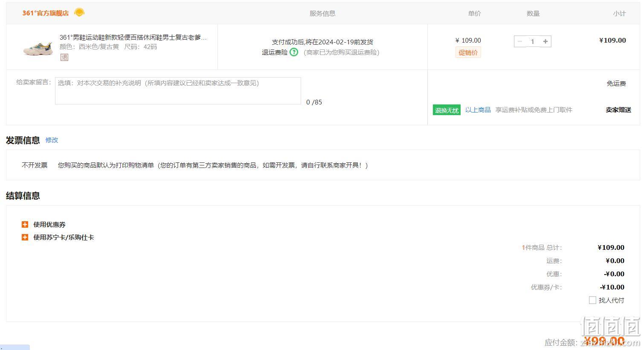Viewport: 644px width, 350px height.
Task: Select the 免运费 shipping text
Action: (x=616, y=84)
